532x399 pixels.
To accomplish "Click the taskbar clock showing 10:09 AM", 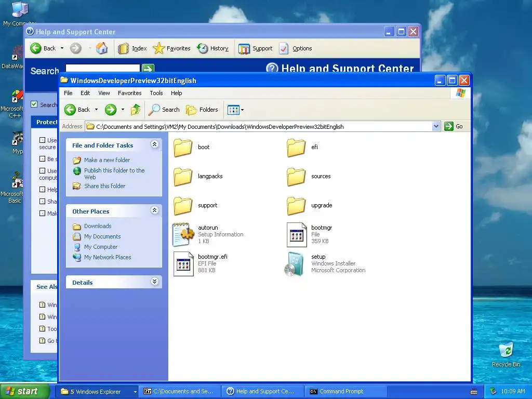I will [x=513, y=392].
